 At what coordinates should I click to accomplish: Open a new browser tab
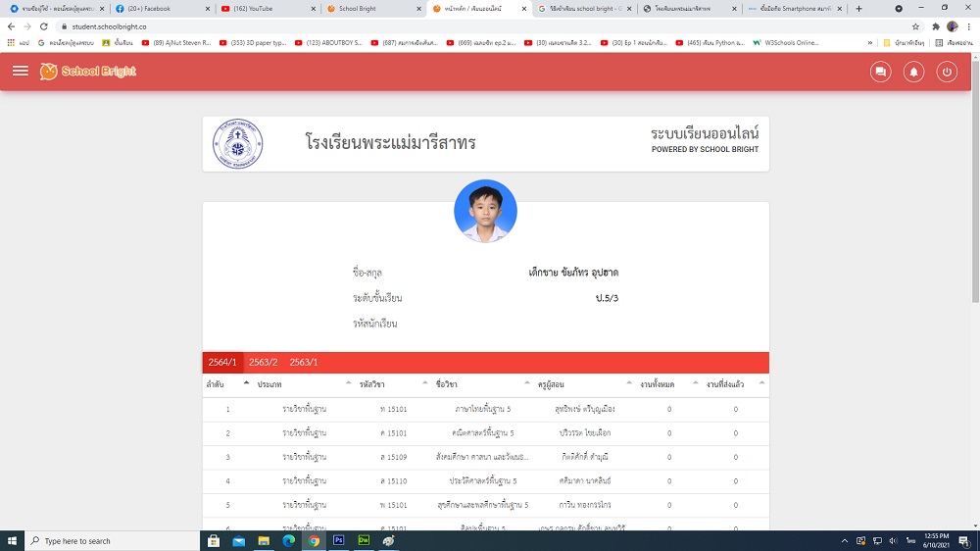(858, 9)
